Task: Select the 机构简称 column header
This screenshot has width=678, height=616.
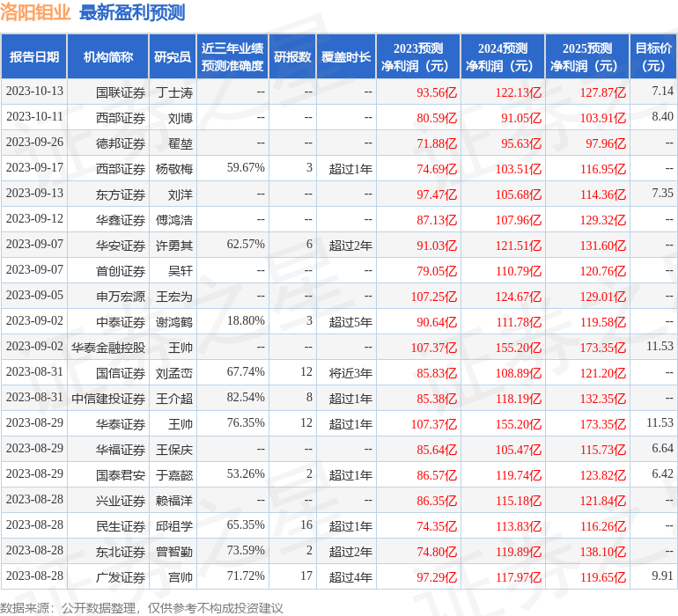Action: point(108,56)
